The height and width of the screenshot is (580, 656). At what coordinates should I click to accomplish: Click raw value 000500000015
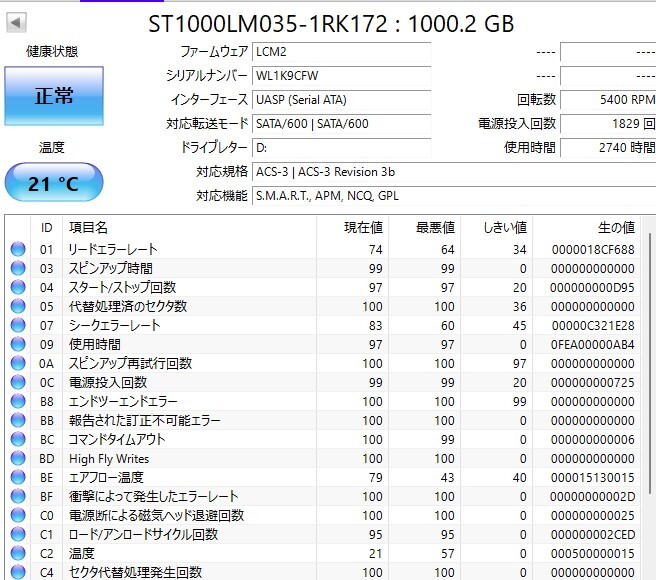pyautogui.click(x=593, y=554)
